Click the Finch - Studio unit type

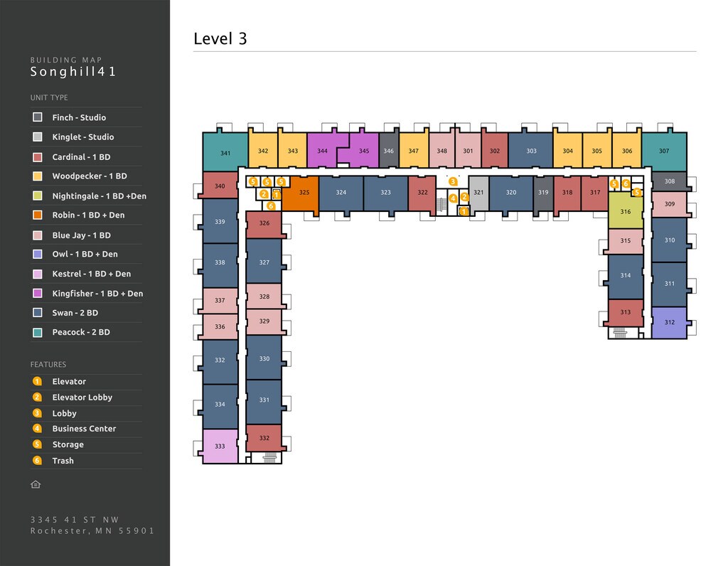(78, 117)
